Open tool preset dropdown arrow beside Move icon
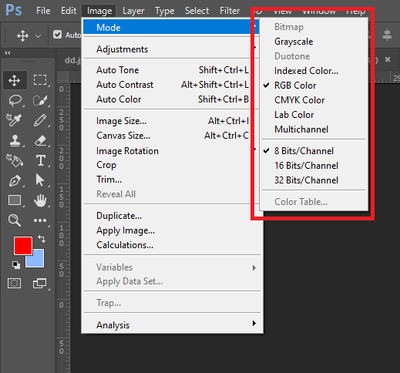Viewport: 400px width, 373px height. [38, 36]
